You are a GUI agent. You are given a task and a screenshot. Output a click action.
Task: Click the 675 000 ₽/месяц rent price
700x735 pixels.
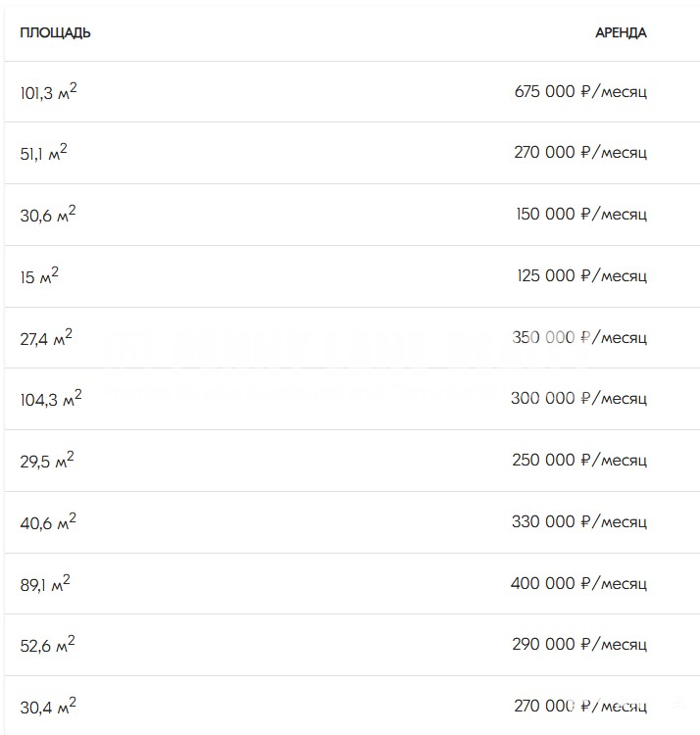tap(580, 92)
